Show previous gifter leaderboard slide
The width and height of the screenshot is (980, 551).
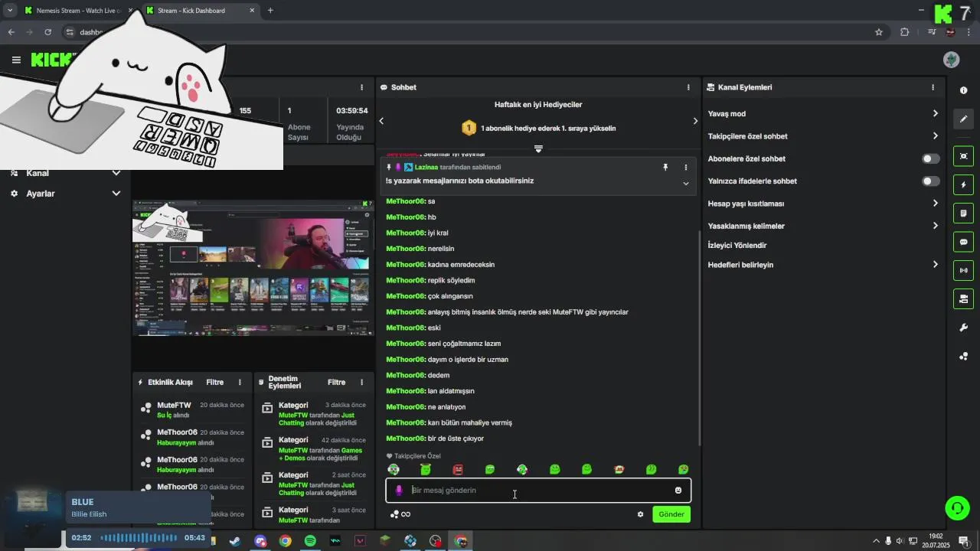coord(381,121)
